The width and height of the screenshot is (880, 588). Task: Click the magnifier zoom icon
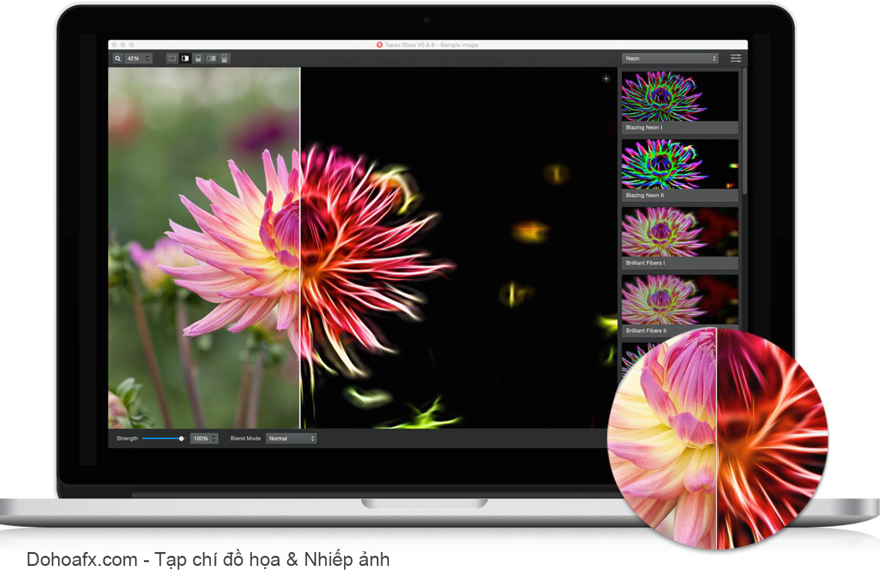(x=117, y=58)
